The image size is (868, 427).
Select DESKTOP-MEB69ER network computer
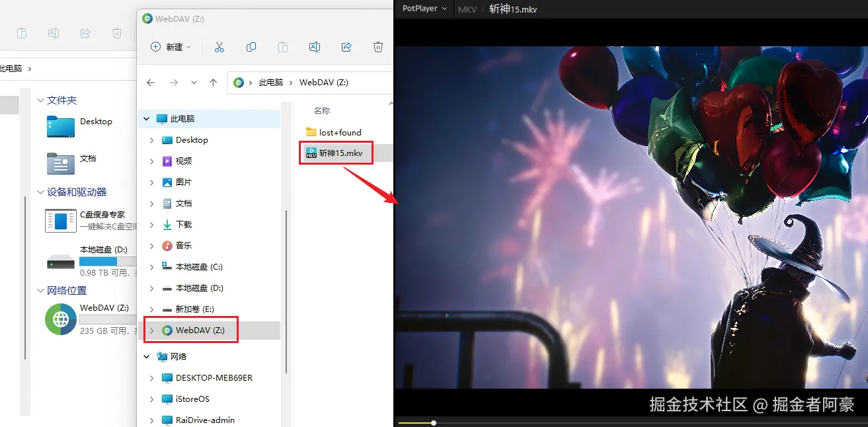(x=214, y=378)
